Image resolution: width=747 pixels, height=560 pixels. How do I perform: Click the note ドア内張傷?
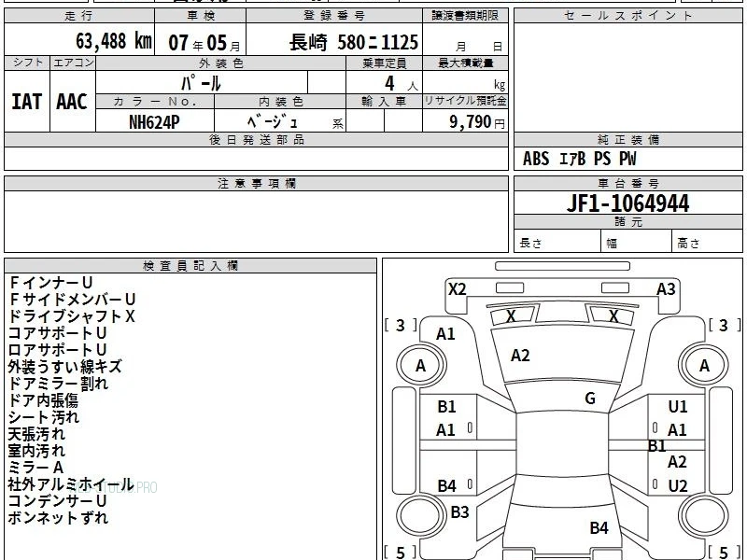point(43,400)
